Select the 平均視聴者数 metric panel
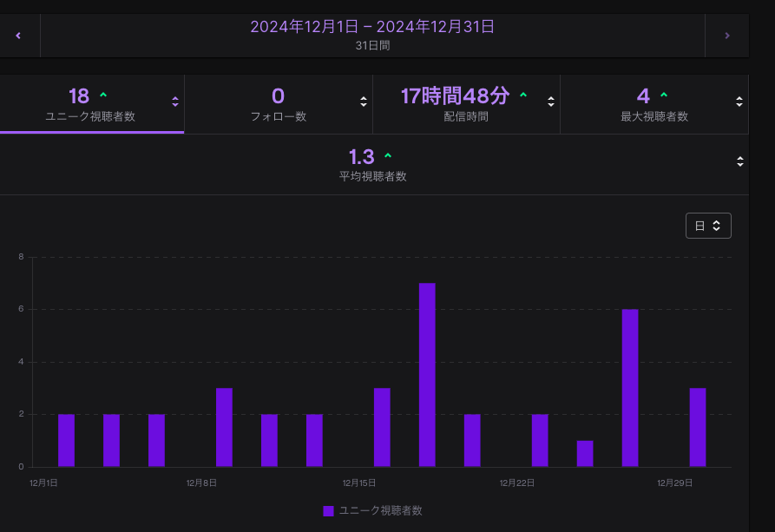The height and width of the screenshot is (532, 775). coord(372,164)
